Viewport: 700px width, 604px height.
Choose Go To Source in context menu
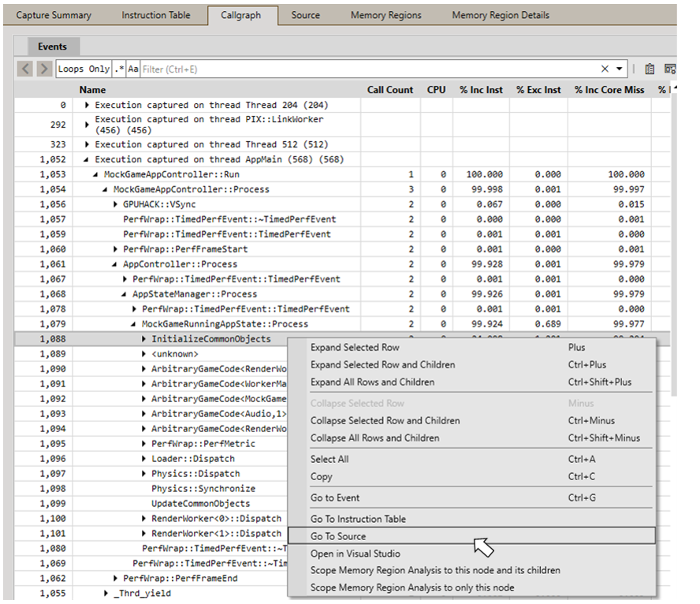point(472,535)
